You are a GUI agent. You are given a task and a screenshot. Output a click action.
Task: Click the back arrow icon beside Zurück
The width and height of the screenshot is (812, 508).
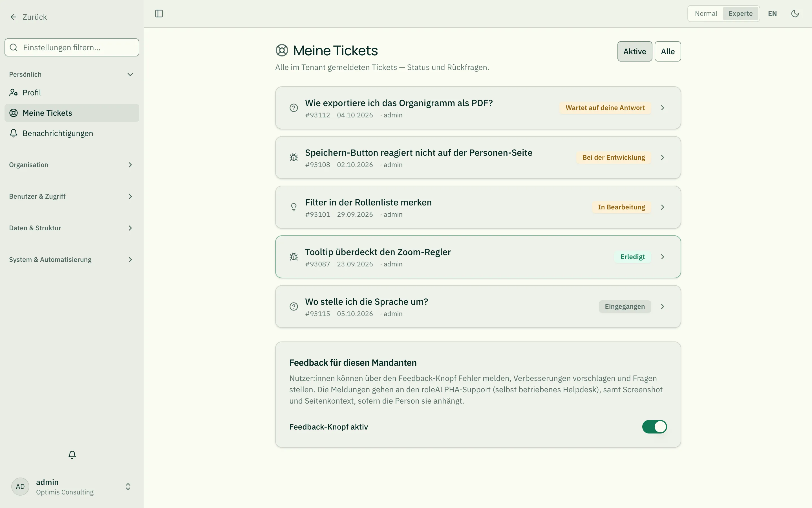coord(14,17)
